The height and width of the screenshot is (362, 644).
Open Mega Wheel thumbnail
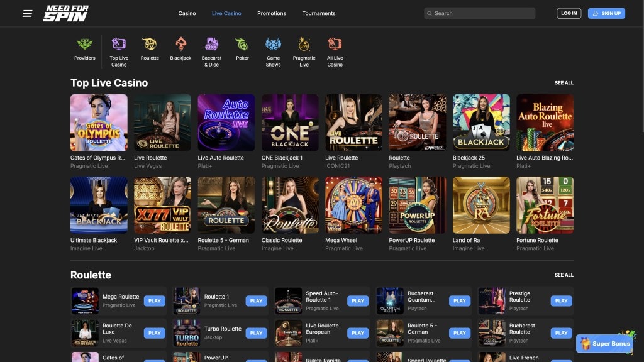[x=353, y=206]
